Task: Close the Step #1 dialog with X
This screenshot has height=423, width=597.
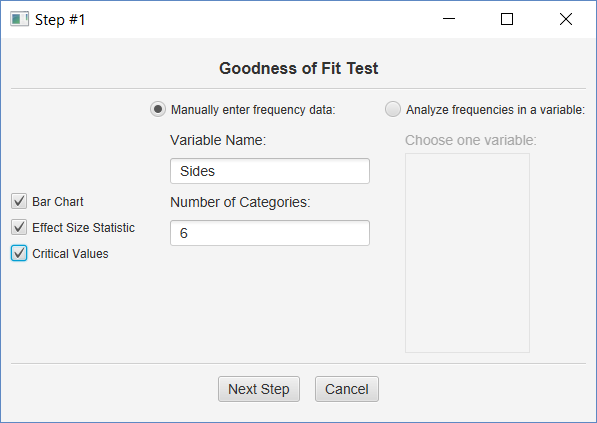Action: pyautogui.click(x=566, y=19)
